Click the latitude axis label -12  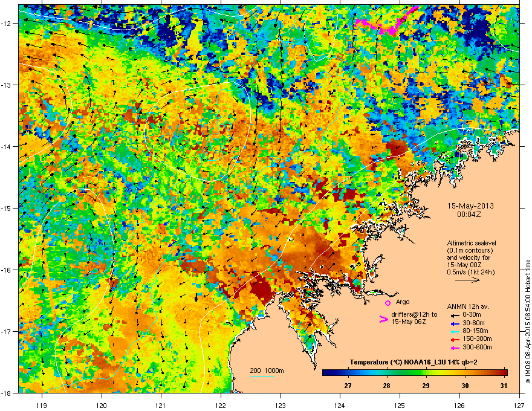click(6, 23)
